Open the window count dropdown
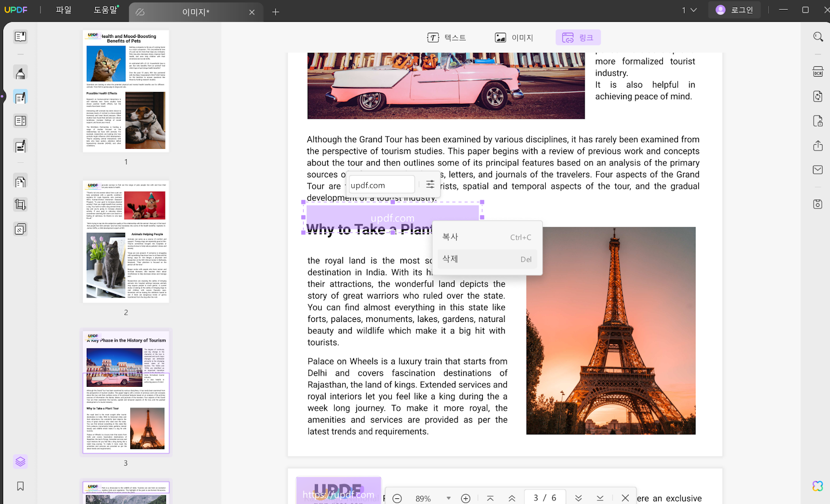 point(689,10)
